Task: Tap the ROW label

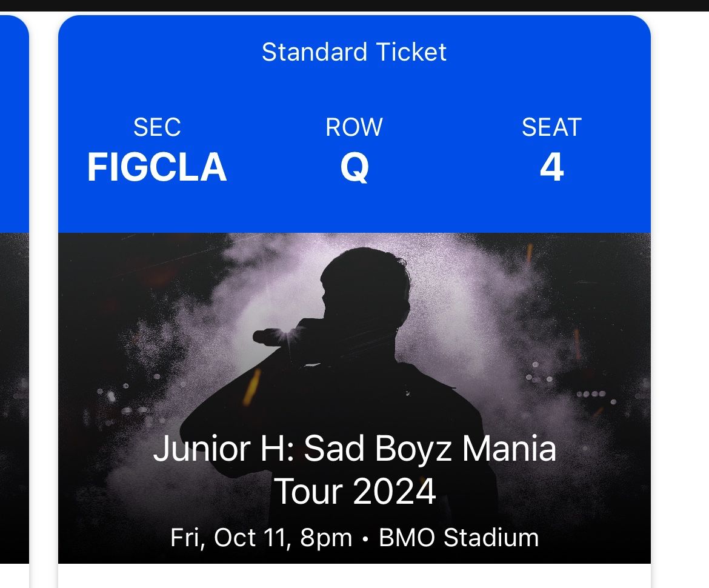Action: click(354, 127)
